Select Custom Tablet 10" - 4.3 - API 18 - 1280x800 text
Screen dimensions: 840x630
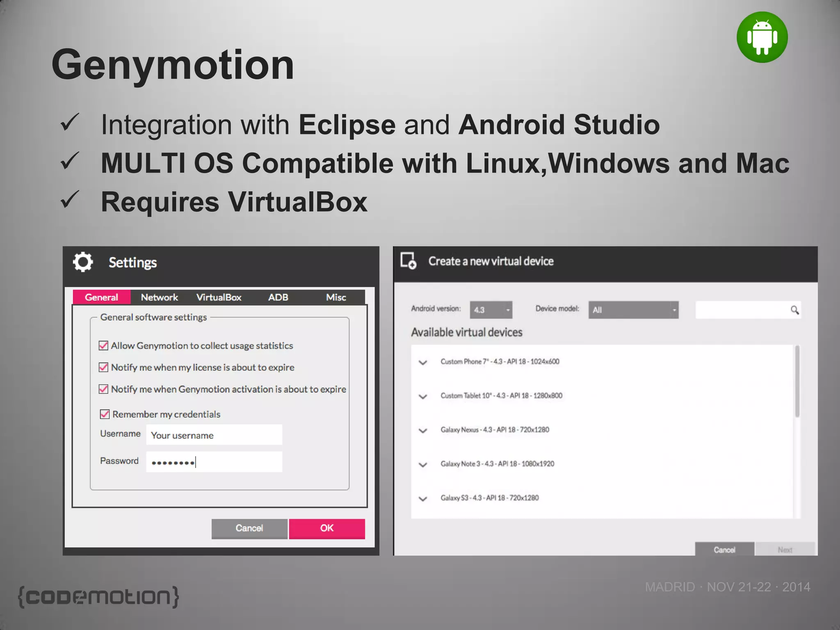click(501, 395)
